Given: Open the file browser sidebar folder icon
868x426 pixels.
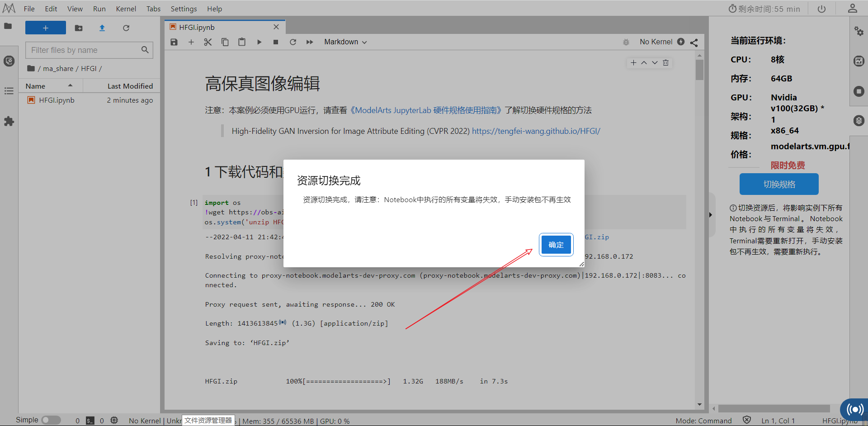Looking at the screenshot, I should click(8, 26).
